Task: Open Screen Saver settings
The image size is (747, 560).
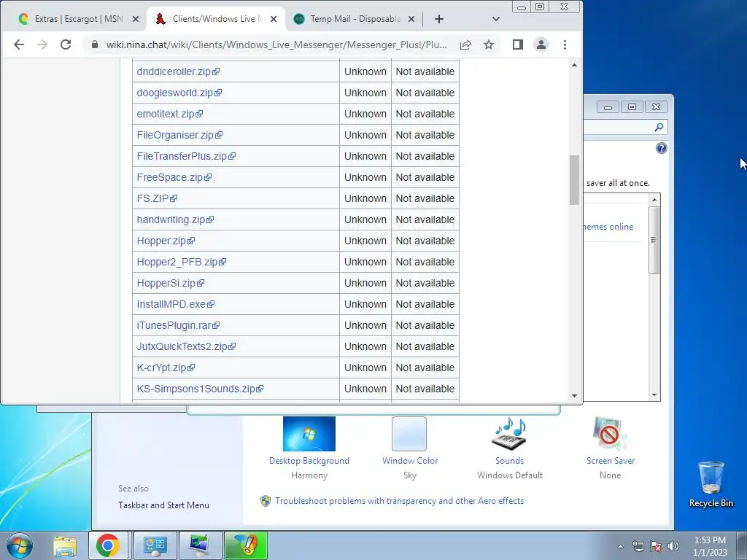Action: [x=611, y=448]
